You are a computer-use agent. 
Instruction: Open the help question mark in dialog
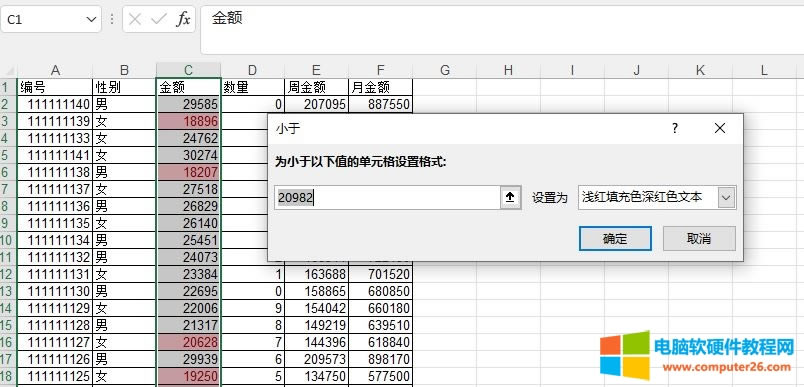click(675, 128)
